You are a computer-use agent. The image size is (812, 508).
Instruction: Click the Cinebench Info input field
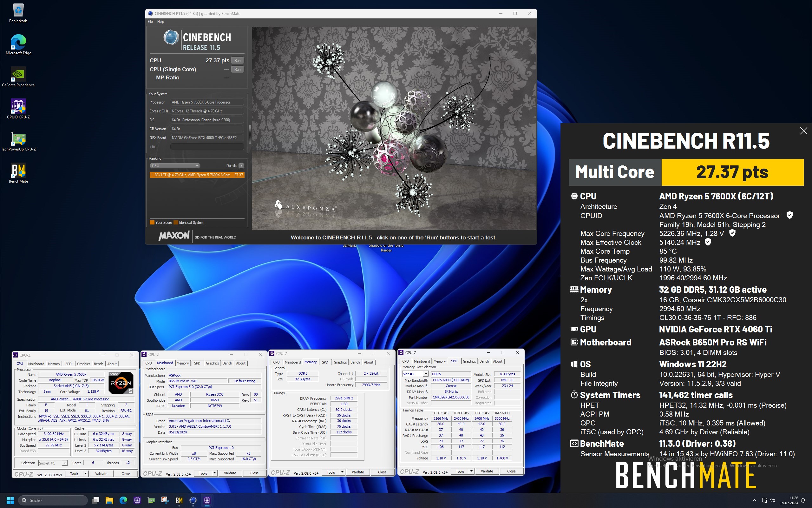point(207,146)
